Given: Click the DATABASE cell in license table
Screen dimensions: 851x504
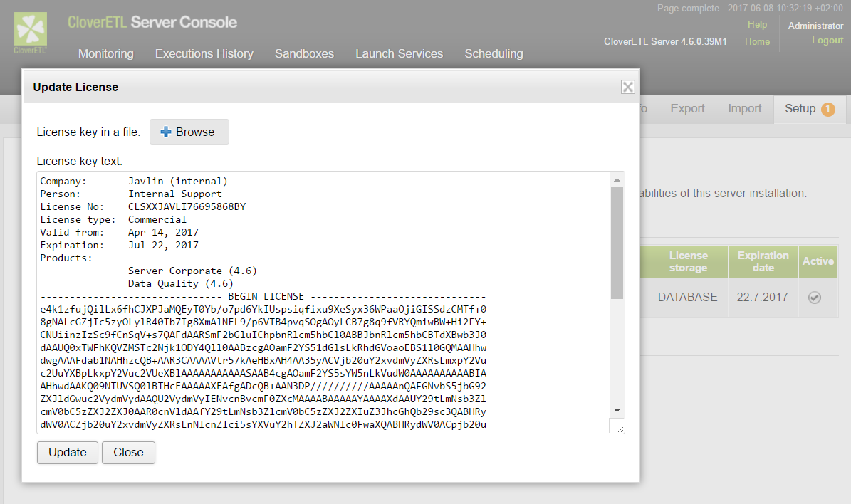Looking at the screenshot, I should click(688, 298).
